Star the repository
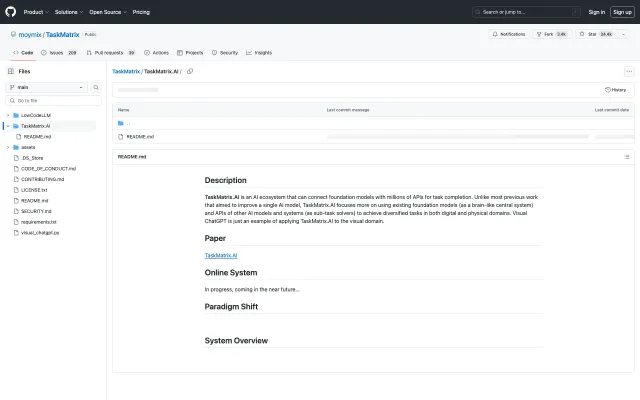 click(596, 34)
